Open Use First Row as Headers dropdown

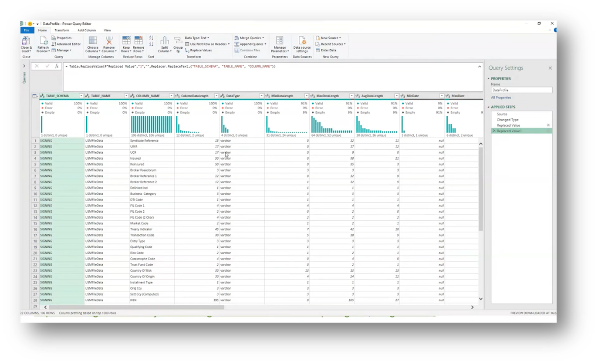coord(208,44)
